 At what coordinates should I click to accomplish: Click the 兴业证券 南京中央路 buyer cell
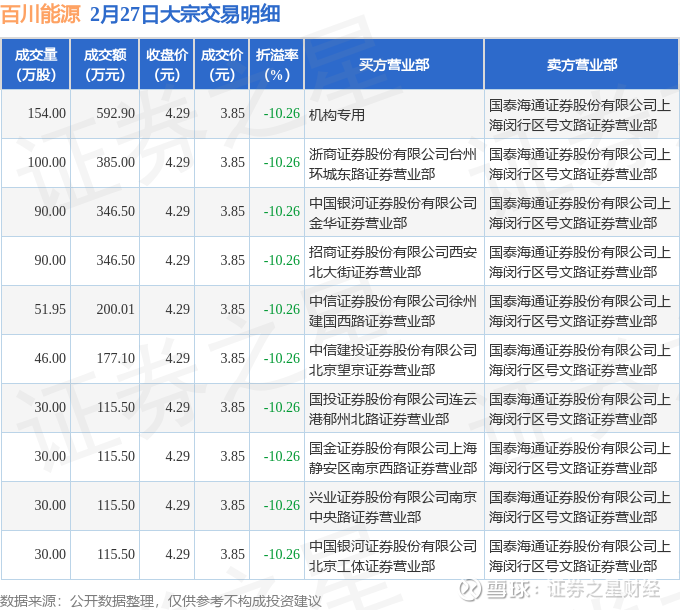[x=393, y=507]
